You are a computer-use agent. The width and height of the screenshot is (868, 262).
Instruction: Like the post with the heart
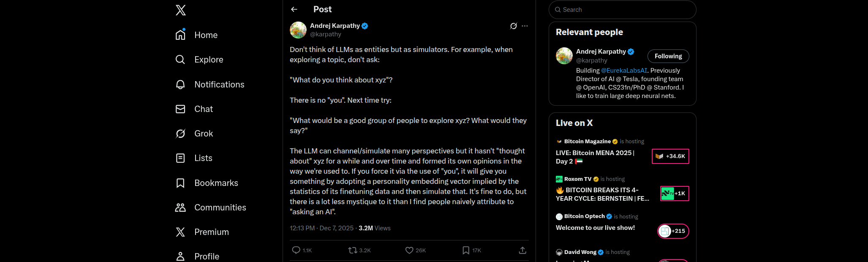(409, 250)
